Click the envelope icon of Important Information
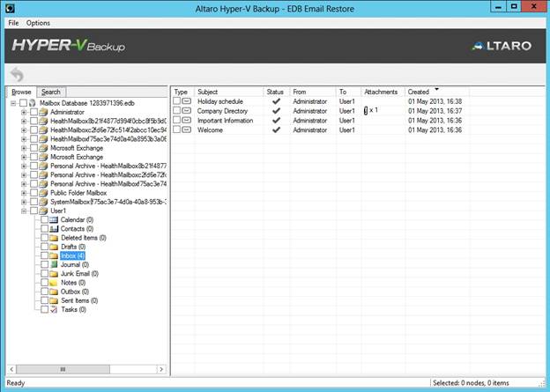 [x=187, y=121]
